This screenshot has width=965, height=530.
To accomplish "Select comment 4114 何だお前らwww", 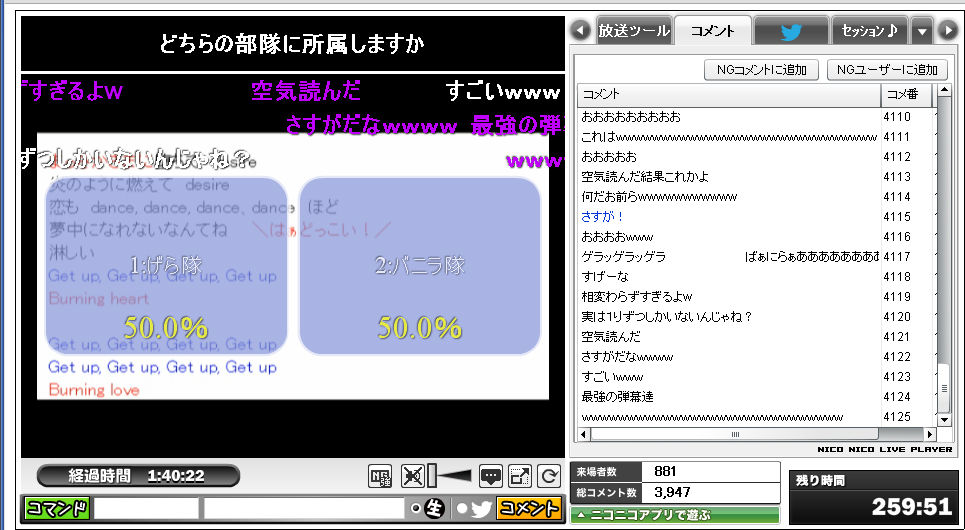I will click(756, 196).
